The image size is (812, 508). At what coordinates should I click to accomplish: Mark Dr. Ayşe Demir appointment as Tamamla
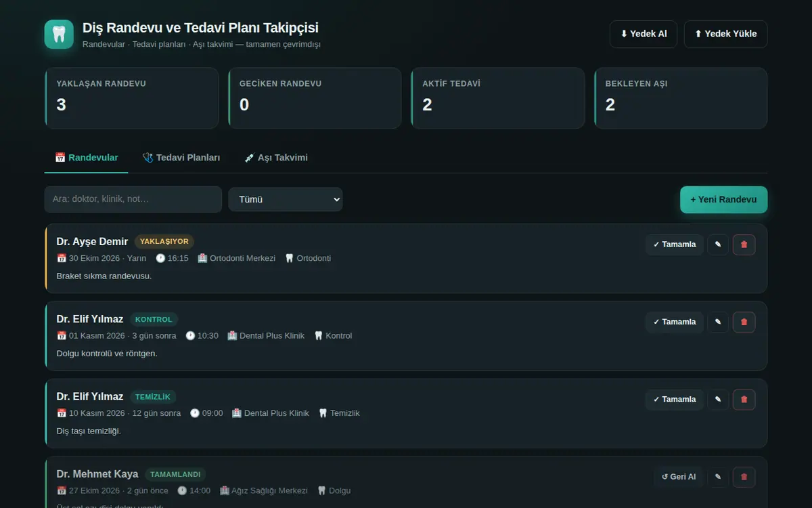click(675, 245)
